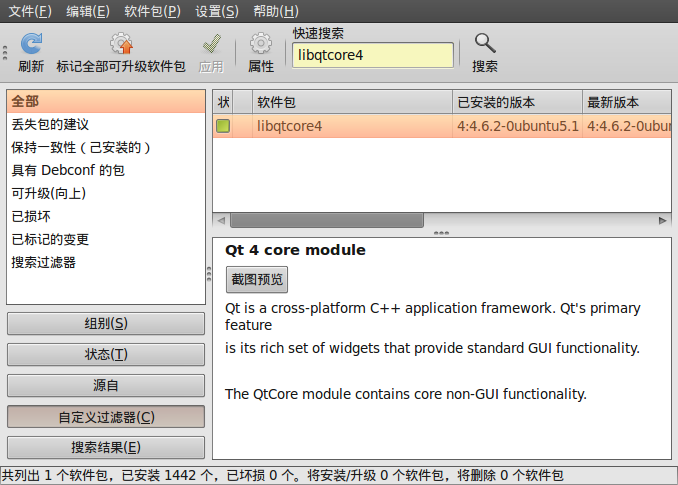
Task: Select 具有 Debconf 的包 filter
Action: [x=106, y=170]
